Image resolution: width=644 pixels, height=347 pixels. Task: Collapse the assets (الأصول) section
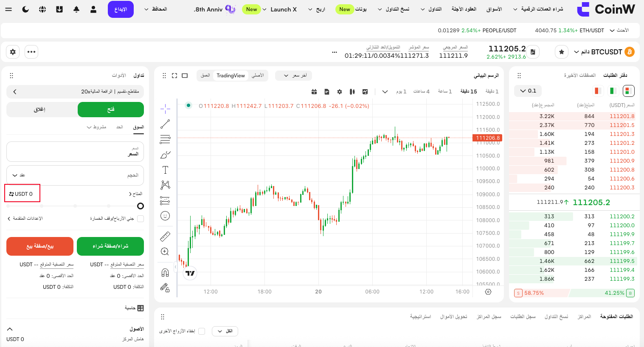tap(10, 329)
